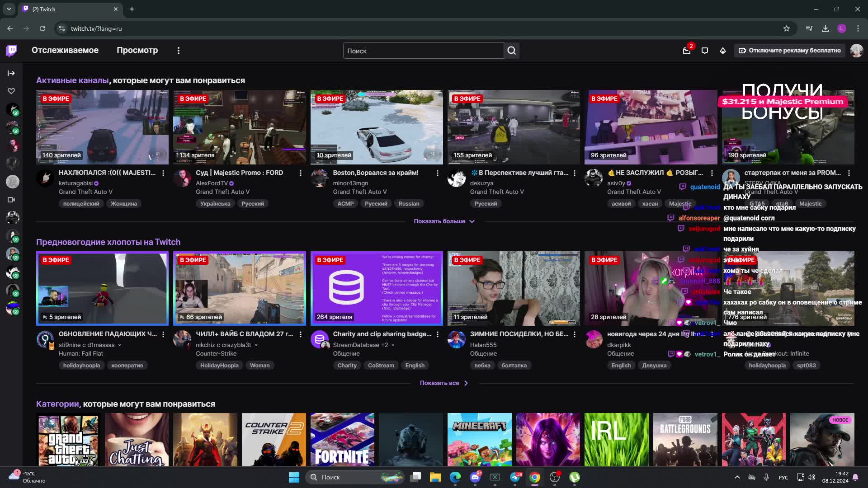Open the StreamDatabase channel avatar
This screenshot has width=868, height=488.
(x=320, y=339)
